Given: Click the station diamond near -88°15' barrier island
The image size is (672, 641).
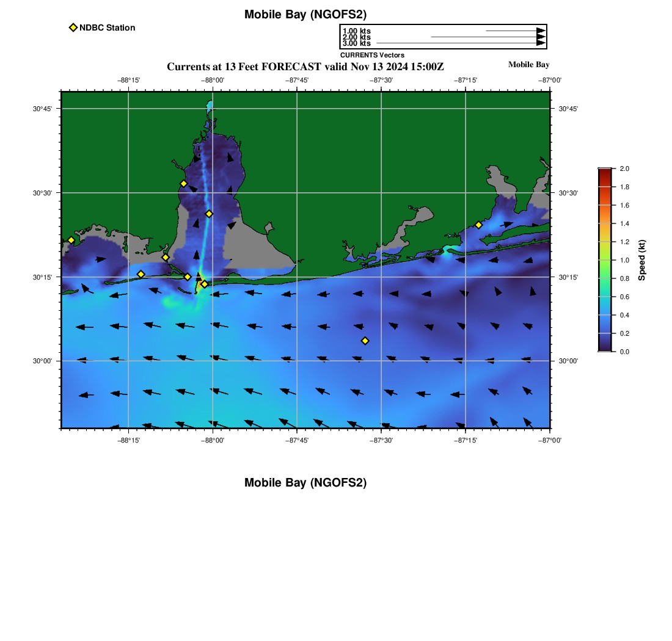Looking at the screenshot, I should (141, 274).
